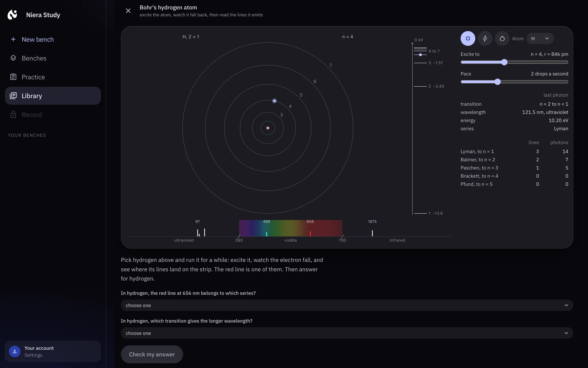This screenshot has height=368, width=588.
Task: Click the '2 drops a second' readout
Action: [x=549, y=74]
